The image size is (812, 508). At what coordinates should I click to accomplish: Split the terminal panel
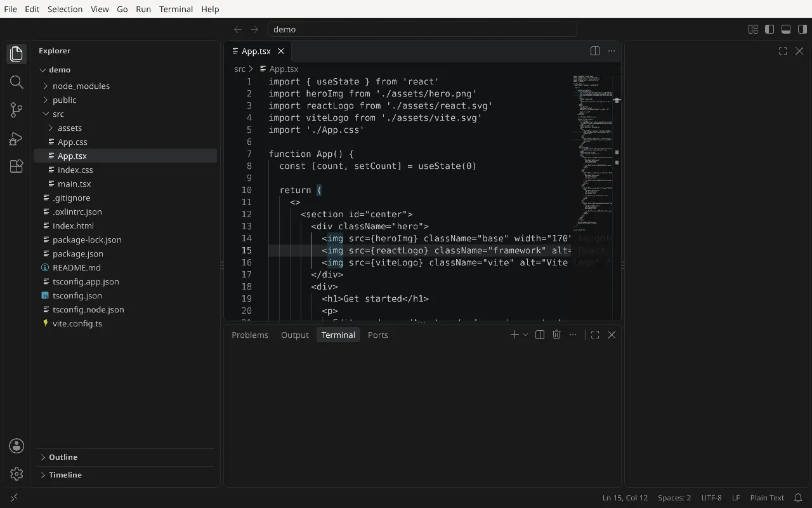[540, 335]
